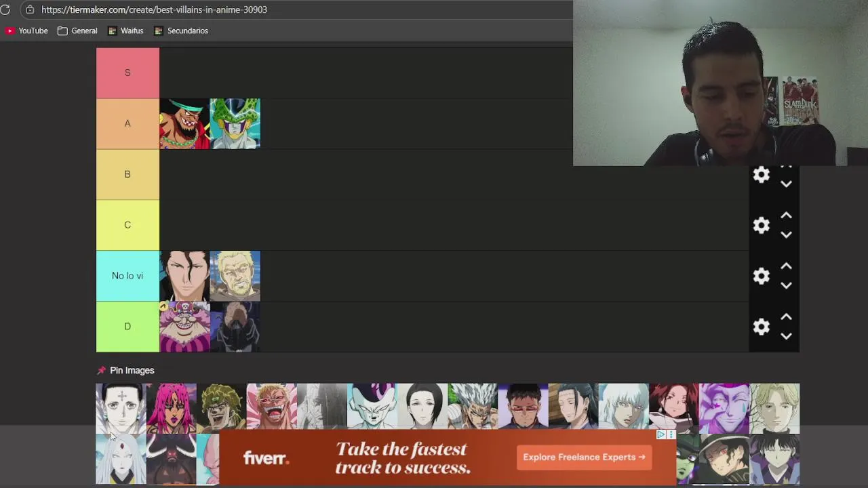Pick Frieza image from the pool

pyautogui.click(x=372, y=407)
